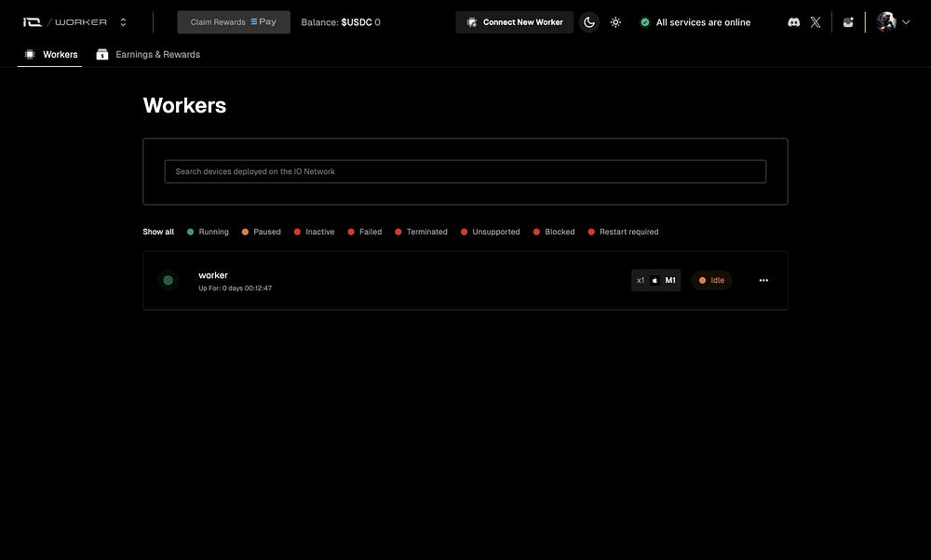Filter workers by Paused status
This screenshot has width=931, height=560.
tap(262, 232)
